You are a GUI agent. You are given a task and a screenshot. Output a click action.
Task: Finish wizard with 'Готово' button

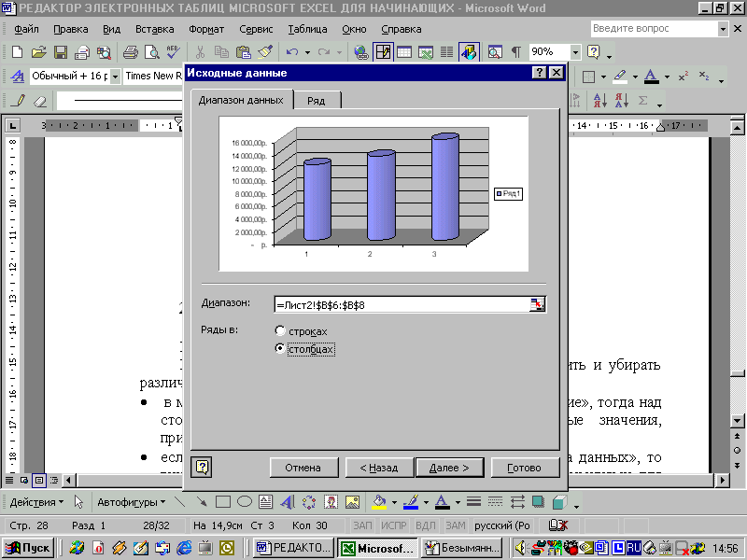(x=525, y=468)
